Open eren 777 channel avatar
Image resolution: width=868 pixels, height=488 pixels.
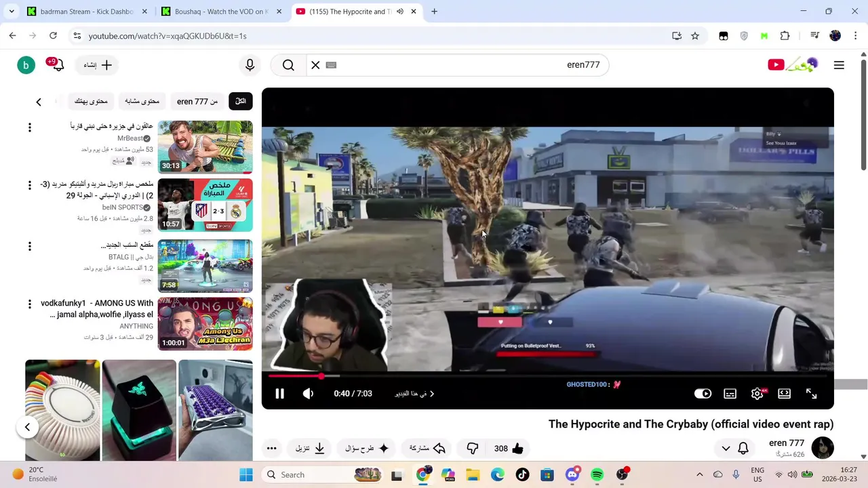[x=823, y=448]
